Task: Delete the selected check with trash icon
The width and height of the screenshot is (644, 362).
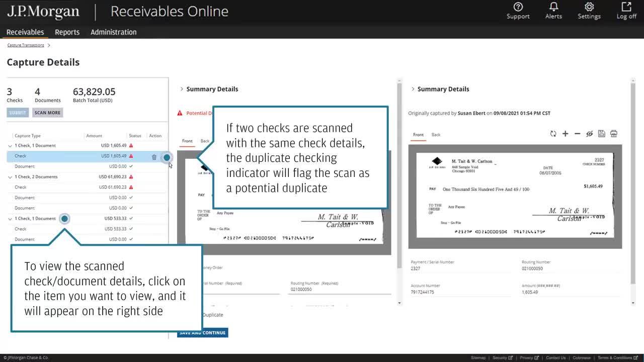Action: tap(154, 157)
